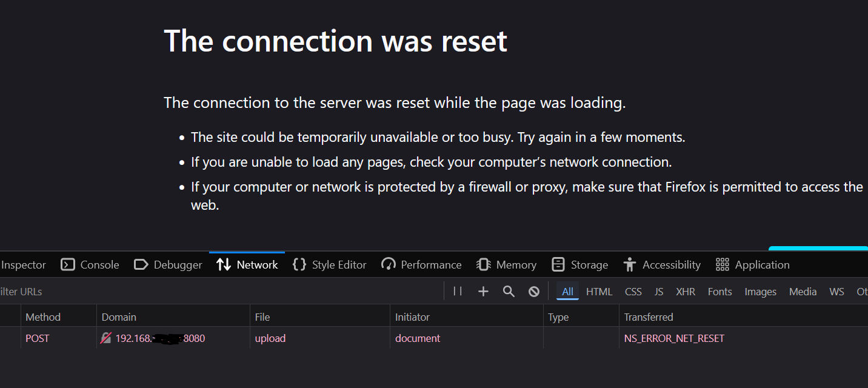Open the Debugger panel
868x388 pixels.
pos(168,265)
